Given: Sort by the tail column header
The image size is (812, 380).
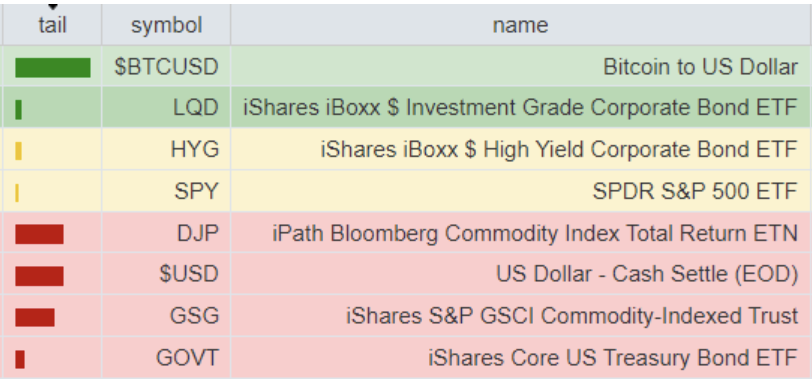Looking at the screenshot, I should [x=52, y=25].
